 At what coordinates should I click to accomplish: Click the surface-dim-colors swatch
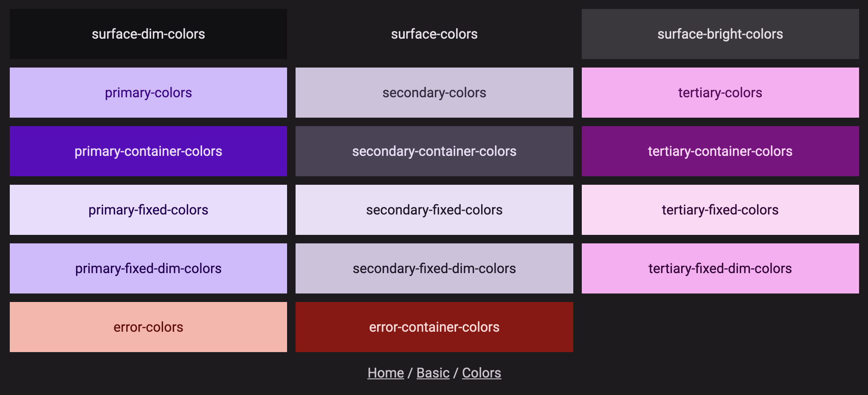(x=148, y=34)
